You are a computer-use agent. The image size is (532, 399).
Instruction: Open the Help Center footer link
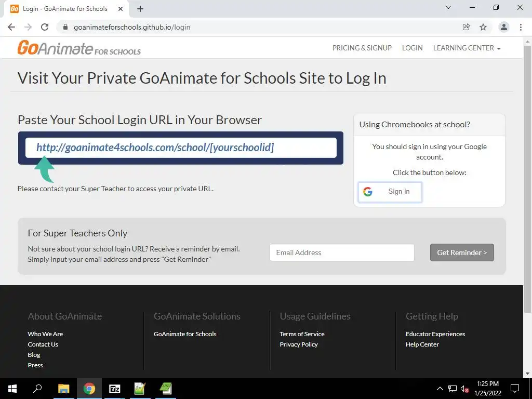click(422, 344)
